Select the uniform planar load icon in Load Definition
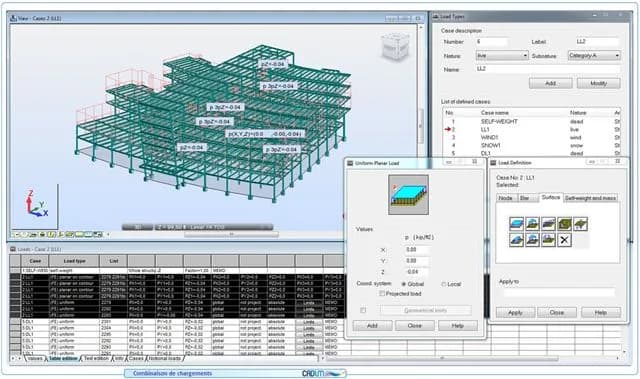Image resolution: width=640 pixels, height=379 pixels. (516, 224)
